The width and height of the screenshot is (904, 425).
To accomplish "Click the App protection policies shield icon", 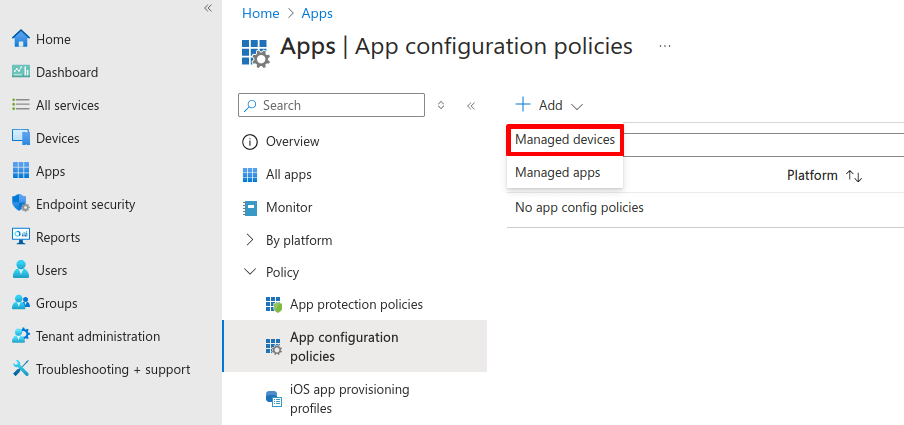I will pyautogui.click(x=273, y=304).
